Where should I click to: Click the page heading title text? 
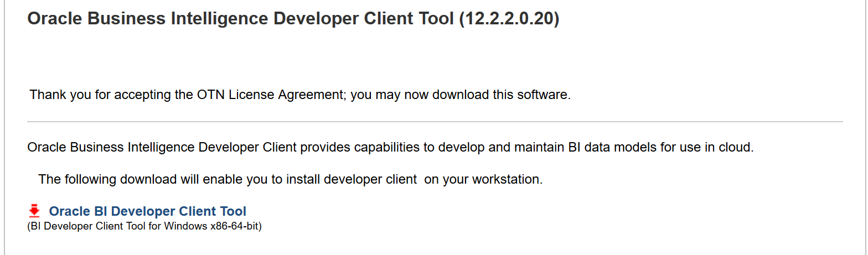click(293, 19)
